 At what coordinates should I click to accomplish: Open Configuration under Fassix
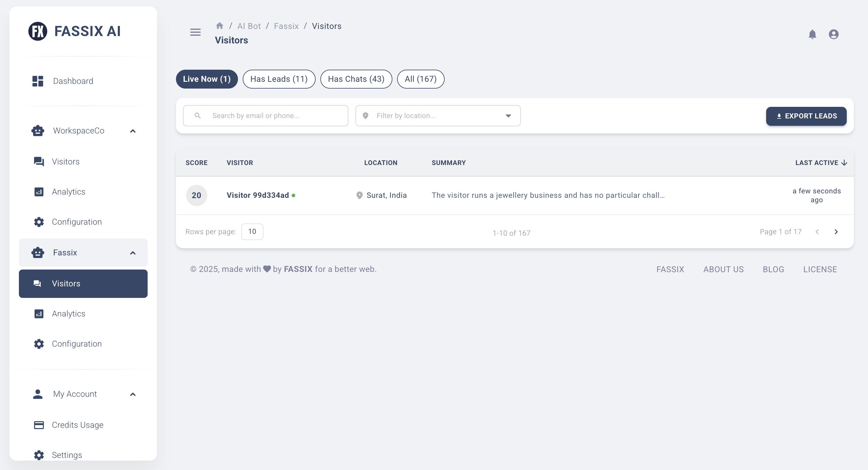click(76, 343)
